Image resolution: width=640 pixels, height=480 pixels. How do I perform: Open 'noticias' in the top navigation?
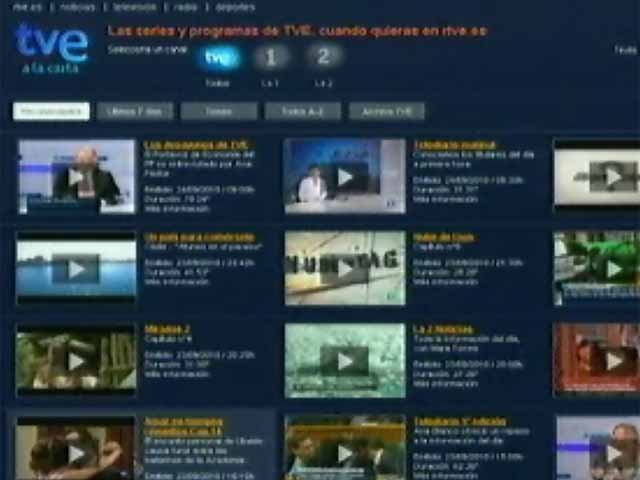(78, 6)
